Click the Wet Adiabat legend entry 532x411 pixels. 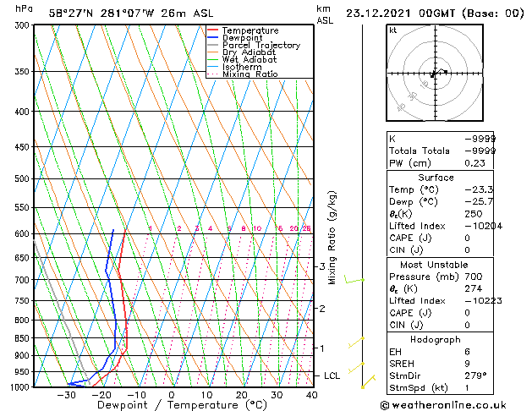point(250,60)
